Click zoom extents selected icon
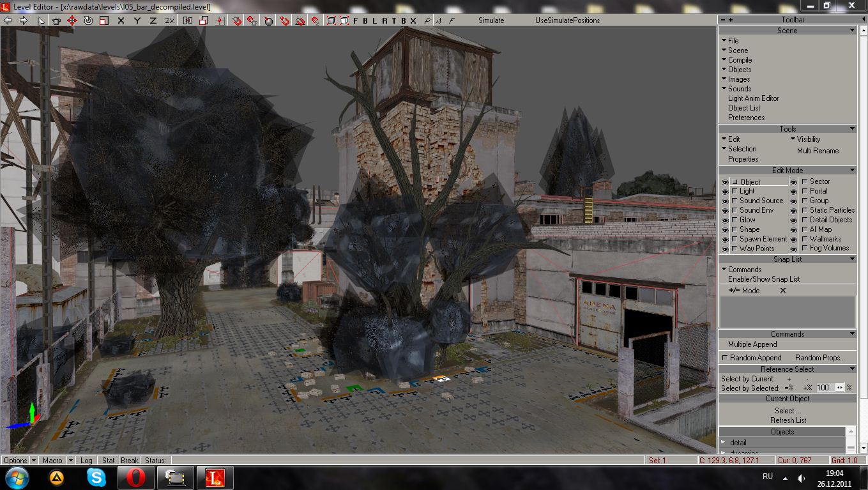868x490 pixels. click(x=344, y=20)
